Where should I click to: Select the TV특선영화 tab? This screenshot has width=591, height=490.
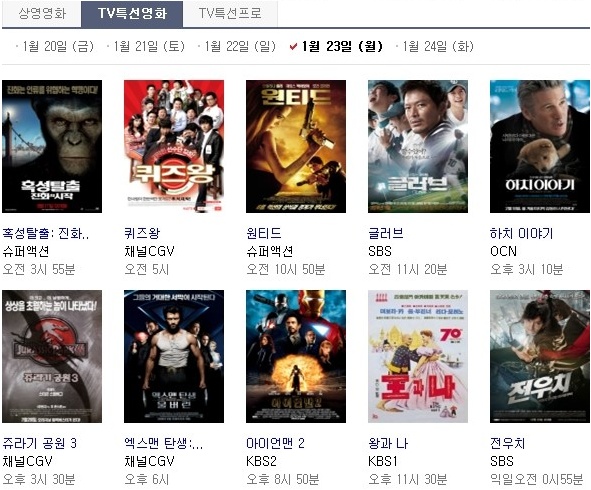[x=132, y=14]
